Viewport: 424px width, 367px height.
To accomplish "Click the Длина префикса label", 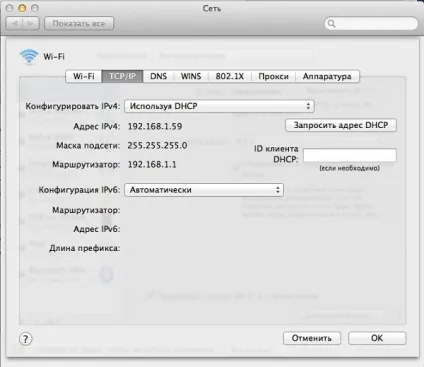I will click(85, 248).
